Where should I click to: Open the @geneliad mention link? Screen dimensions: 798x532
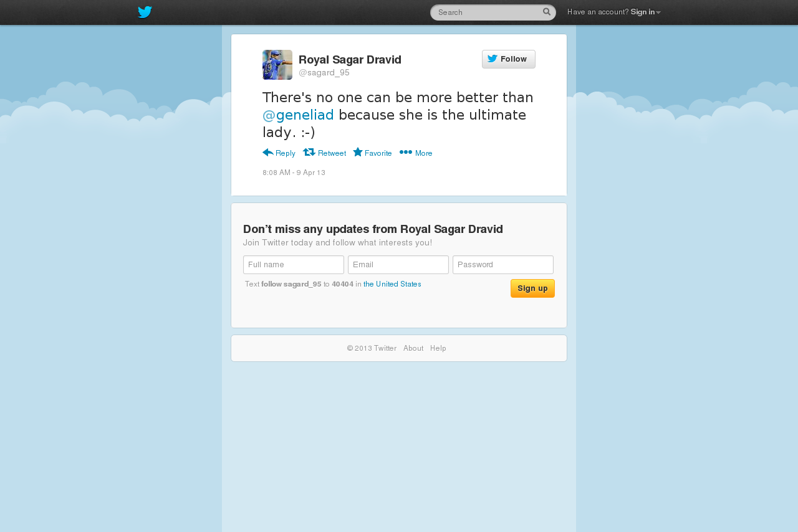click(298, 115)
